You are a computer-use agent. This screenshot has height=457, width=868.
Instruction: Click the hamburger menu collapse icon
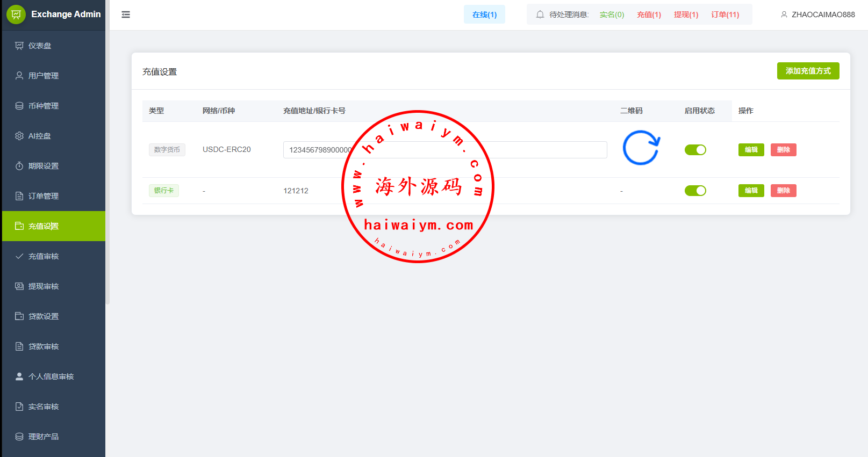[126, 14]
